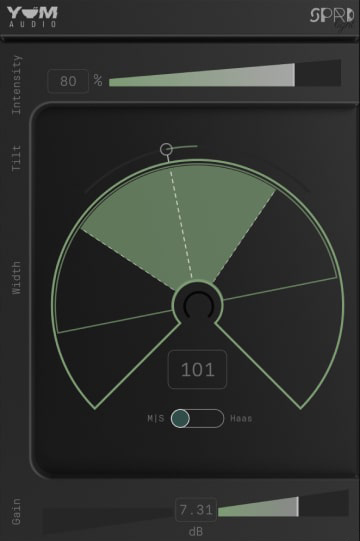Click the Intensity label
Viewport: 360px width, 541px height.
16,85
